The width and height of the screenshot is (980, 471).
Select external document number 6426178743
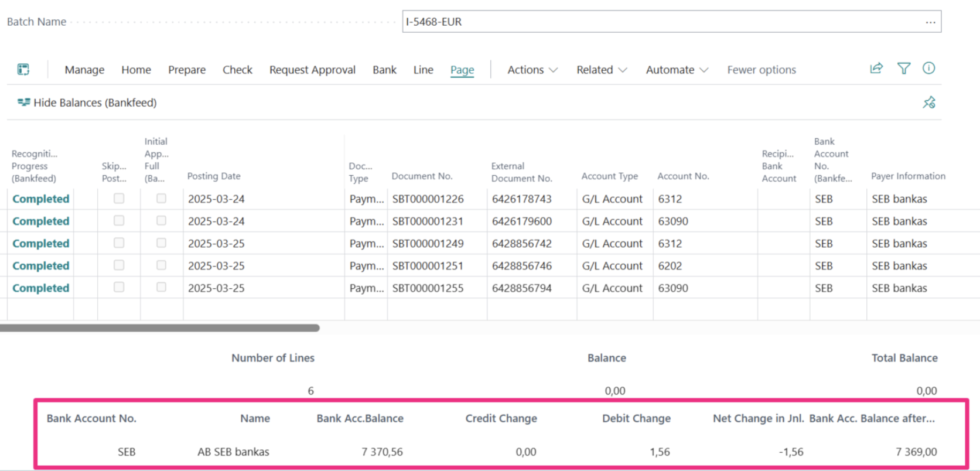click(522, 199)
